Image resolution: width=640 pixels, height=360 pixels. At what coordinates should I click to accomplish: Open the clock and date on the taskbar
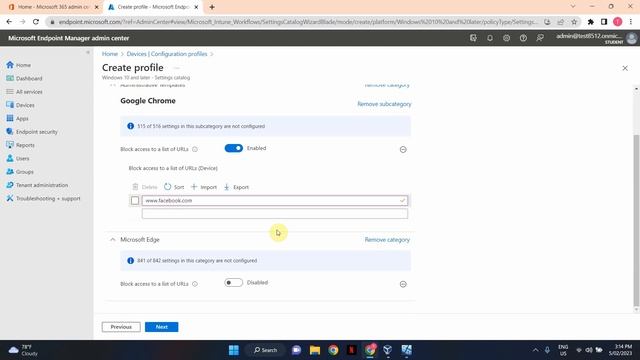pos(620,350)
